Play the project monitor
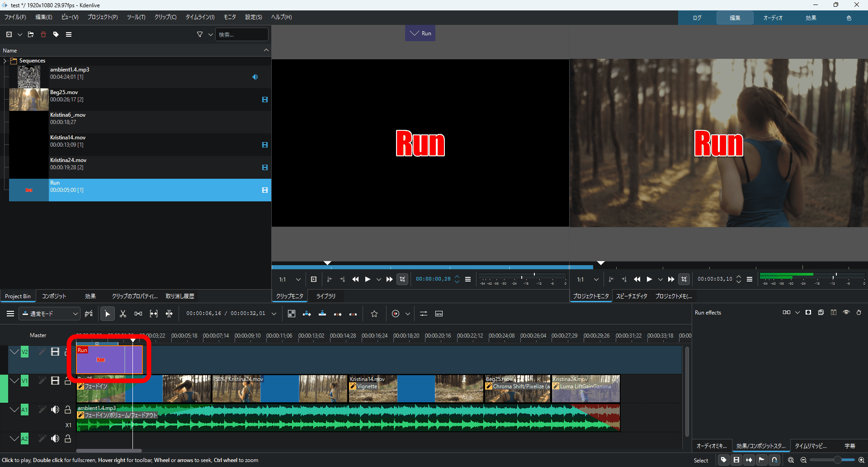Viewport: 868px width, 467px height. tap(649, 279)
